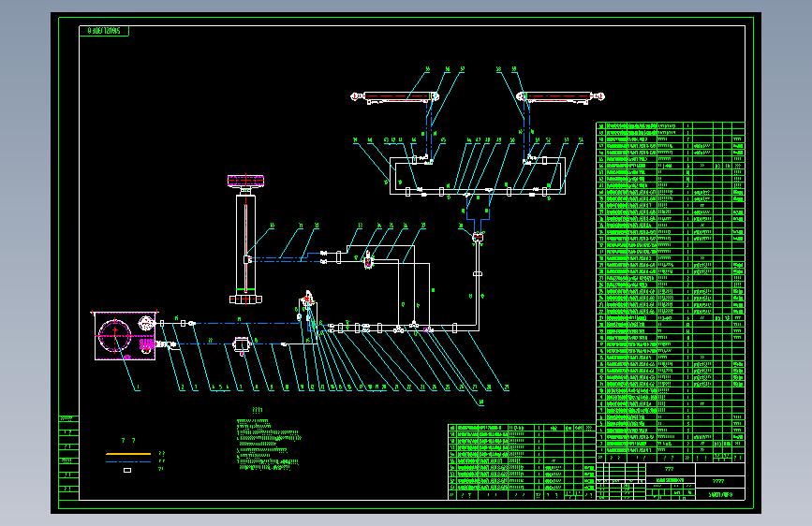812x526 pixels.
Task: Select the large magenta circle in the pump unit
Action: click(x=114, y=335)
